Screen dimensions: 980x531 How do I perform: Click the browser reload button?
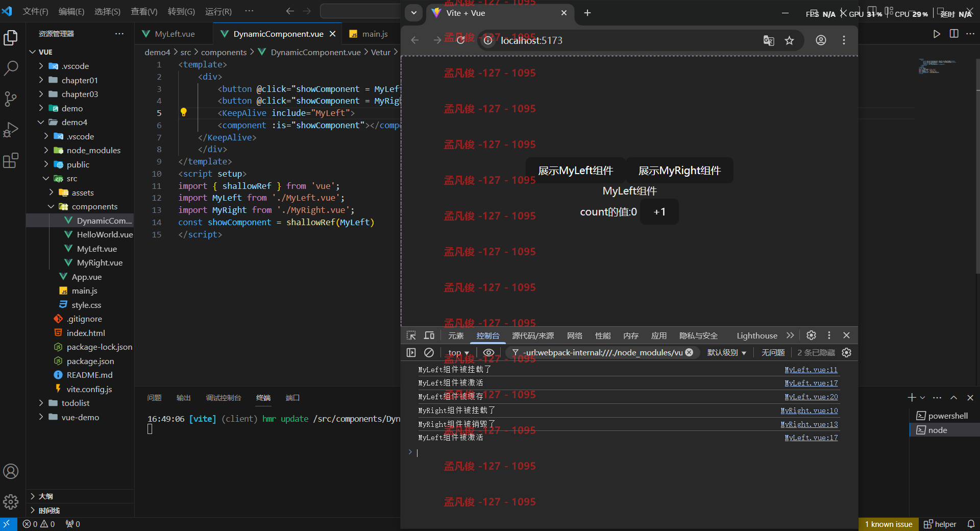coord(460,40)
